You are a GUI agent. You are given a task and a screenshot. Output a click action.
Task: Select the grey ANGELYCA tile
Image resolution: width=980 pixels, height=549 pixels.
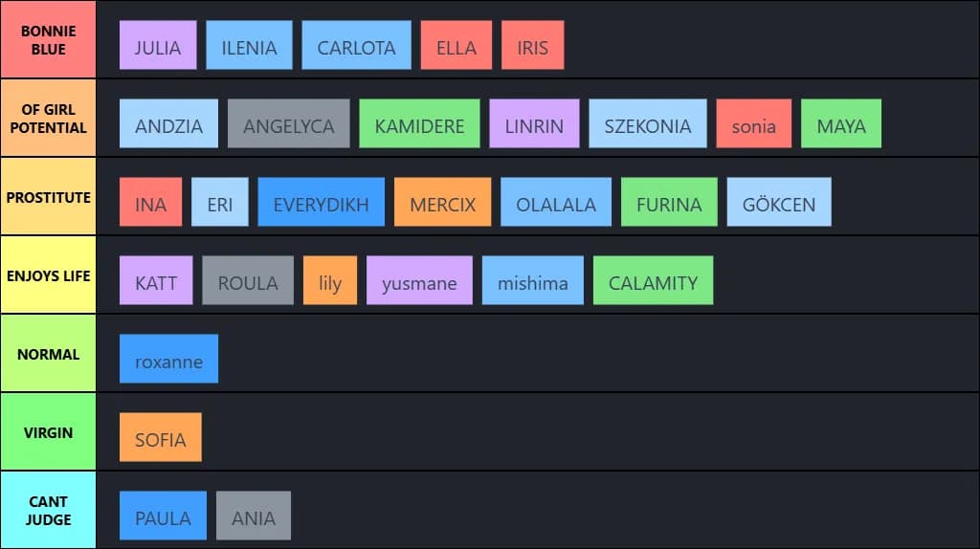click(289, 123)
